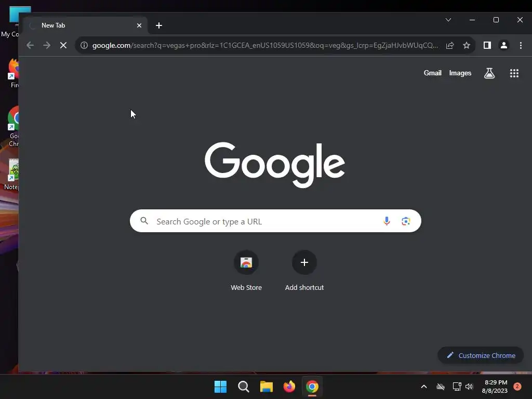Bookmark this tab with the star icon
The image size is (532, 399).
(467, 45)
